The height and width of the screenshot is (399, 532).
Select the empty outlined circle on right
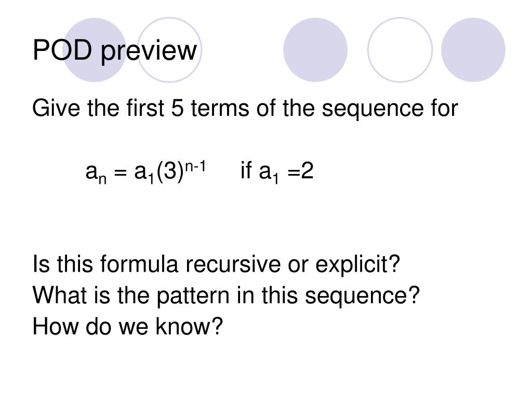400,50
